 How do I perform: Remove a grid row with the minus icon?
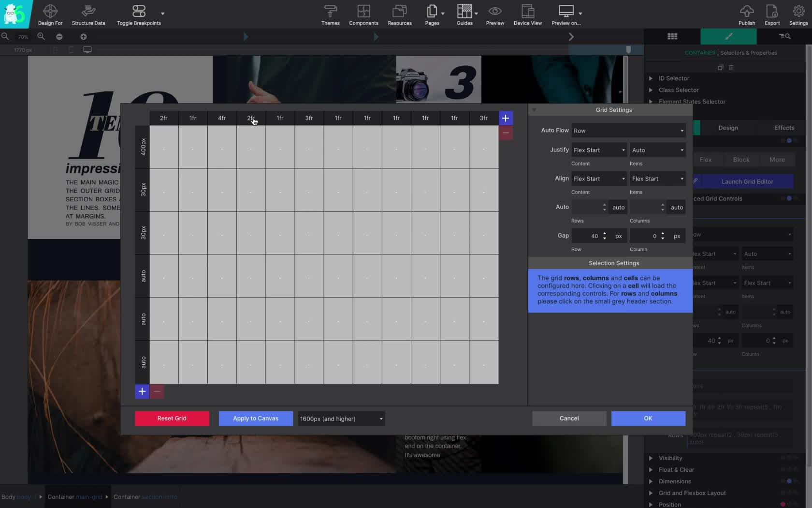(x=157, y=391)
